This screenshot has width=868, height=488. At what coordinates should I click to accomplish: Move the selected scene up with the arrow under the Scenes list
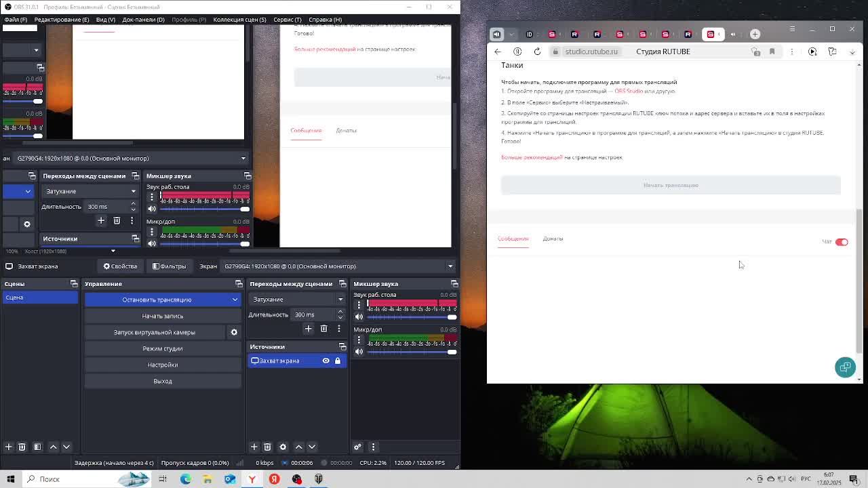(x=53, y=447)
